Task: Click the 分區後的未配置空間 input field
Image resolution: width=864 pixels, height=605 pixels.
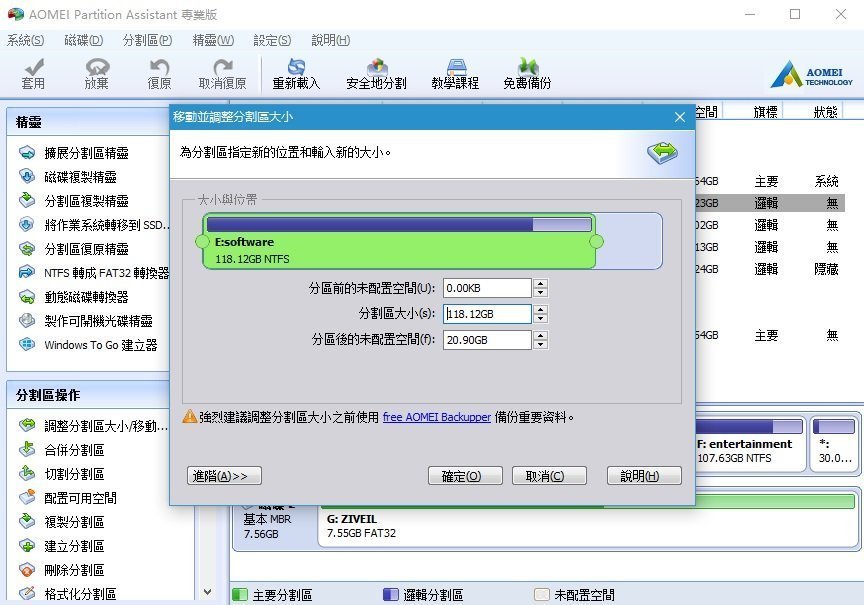Action: [x=487, y=340]
